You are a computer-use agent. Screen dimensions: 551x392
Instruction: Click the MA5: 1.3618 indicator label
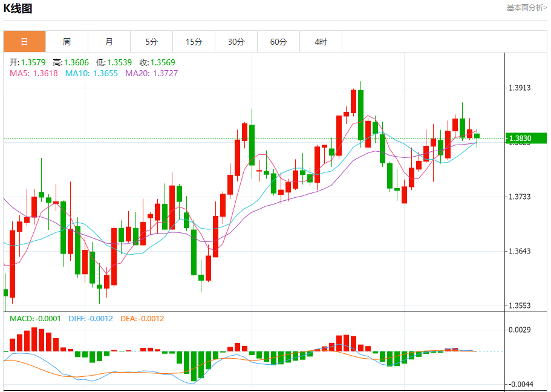tap(34, 73)
